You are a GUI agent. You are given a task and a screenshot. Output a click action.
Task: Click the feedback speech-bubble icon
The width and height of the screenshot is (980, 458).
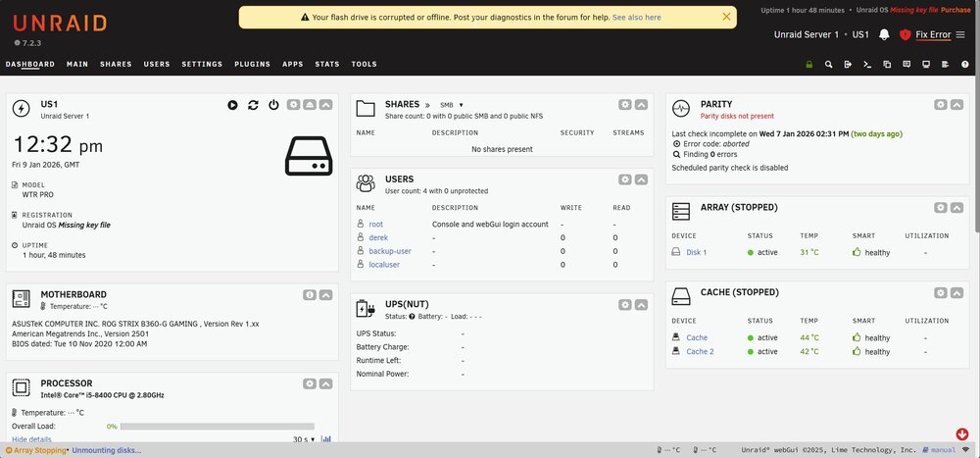click(x=906, y=64)
